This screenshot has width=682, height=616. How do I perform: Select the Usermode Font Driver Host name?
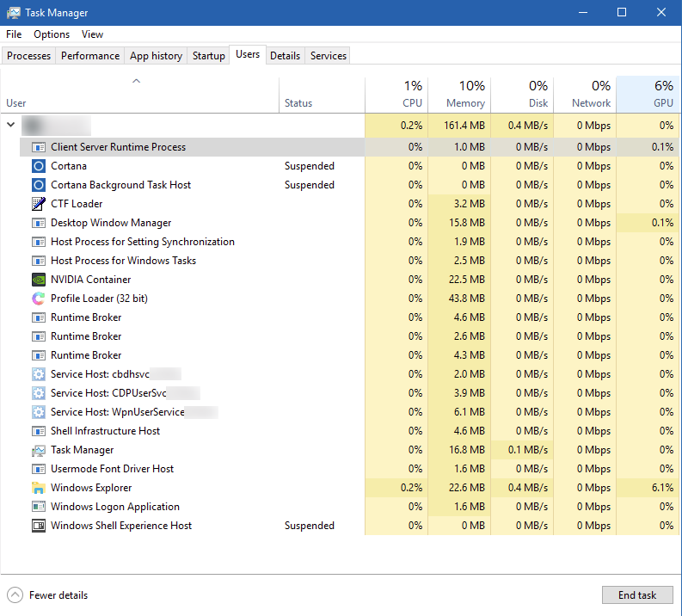coord(112,469)
